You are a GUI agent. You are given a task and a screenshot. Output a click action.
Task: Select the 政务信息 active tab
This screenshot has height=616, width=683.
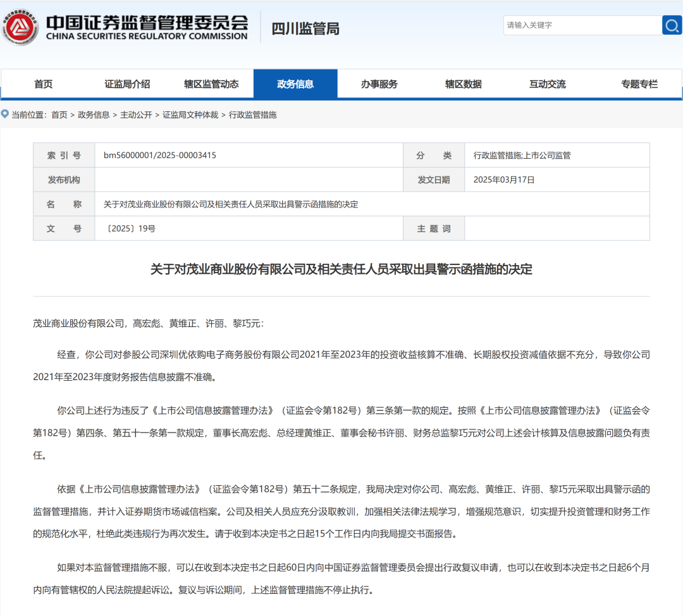pyautogui.click(x=295, y=84)
